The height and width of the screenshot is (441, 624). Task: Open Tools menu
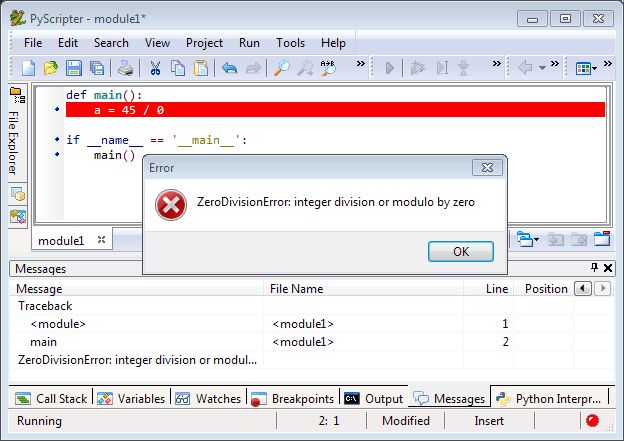click(291, 43)
